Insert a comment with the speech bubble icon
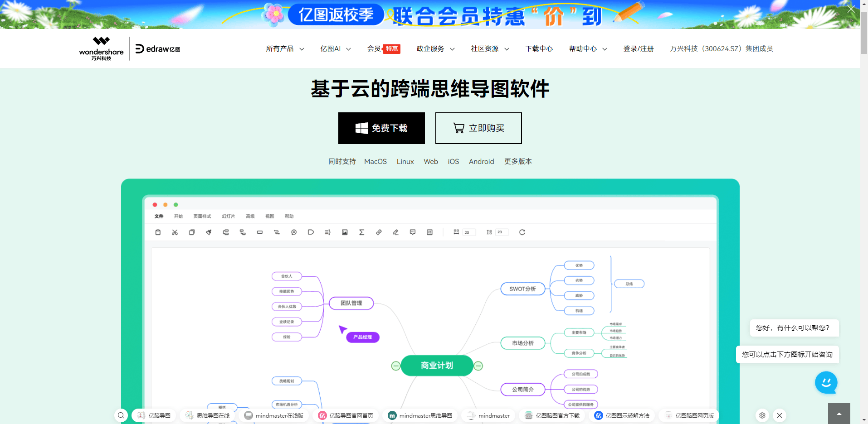868x424 pixels. click(412, 232)
